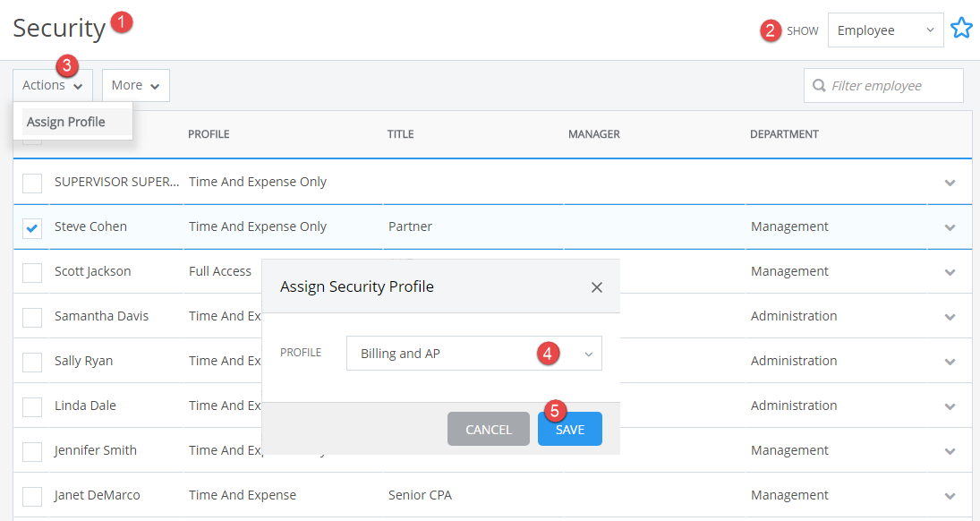This screenshot has height=521, width=980.
Task: Click the DEPARTMENT column header
Action: pos(785,134)
